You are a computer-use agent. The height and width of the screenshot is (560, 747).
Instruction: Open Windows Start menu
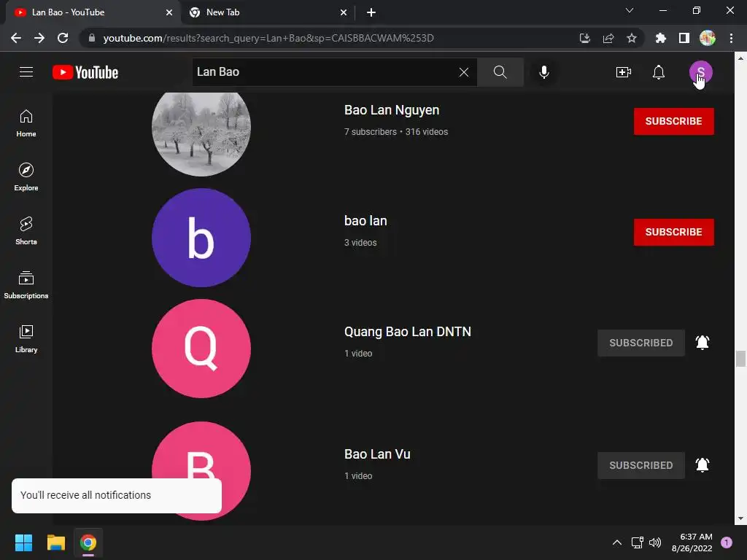pos(23,542)
